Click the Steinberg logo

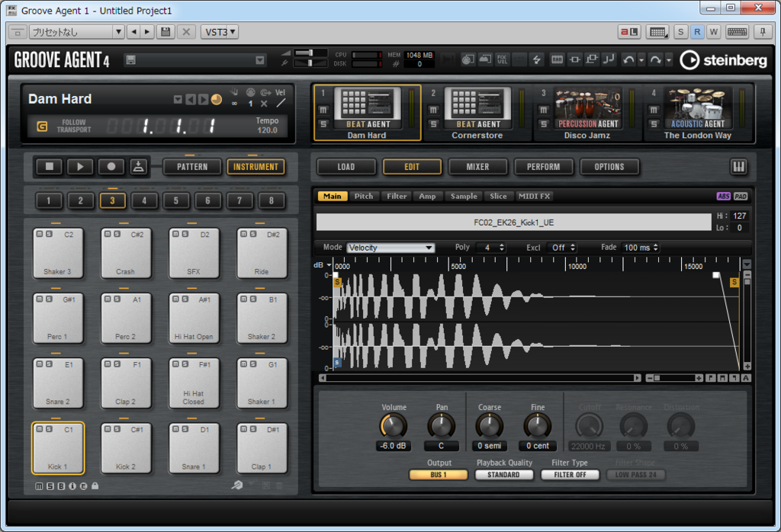[723, 60]
